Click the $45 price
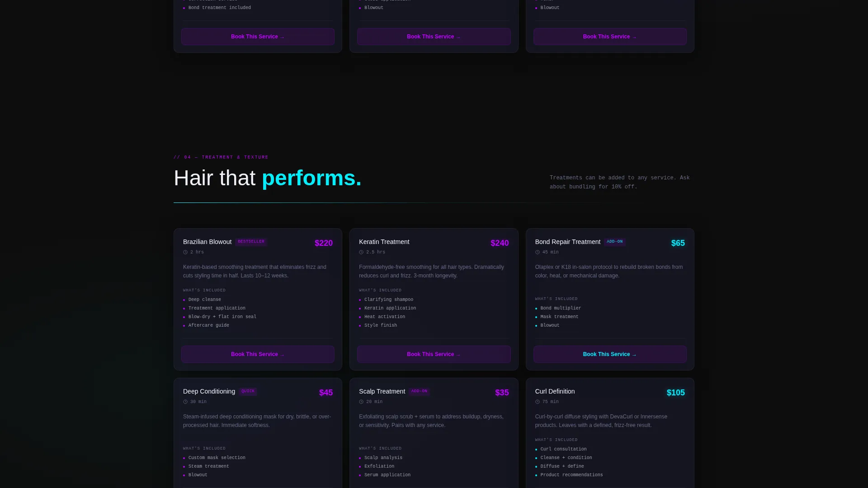Image resolution: width=868 pixels, height=488 pixels. point(326,393)
